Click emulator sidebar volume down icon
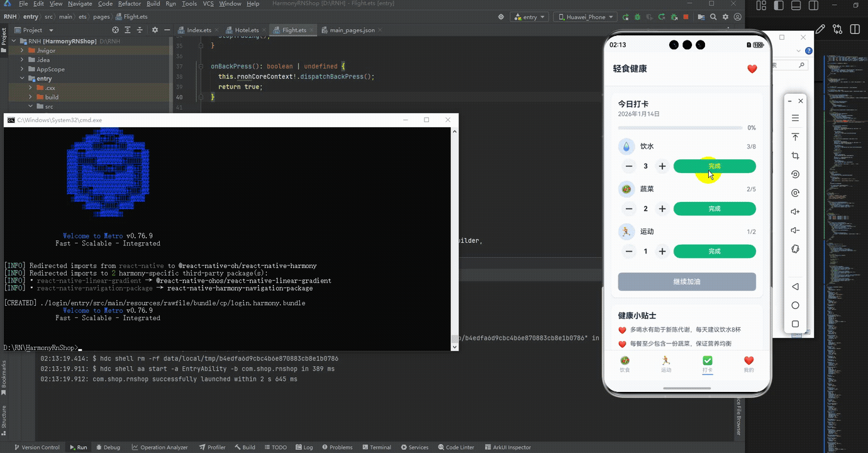This screenshot has width=868, height=453. point(795,230)
